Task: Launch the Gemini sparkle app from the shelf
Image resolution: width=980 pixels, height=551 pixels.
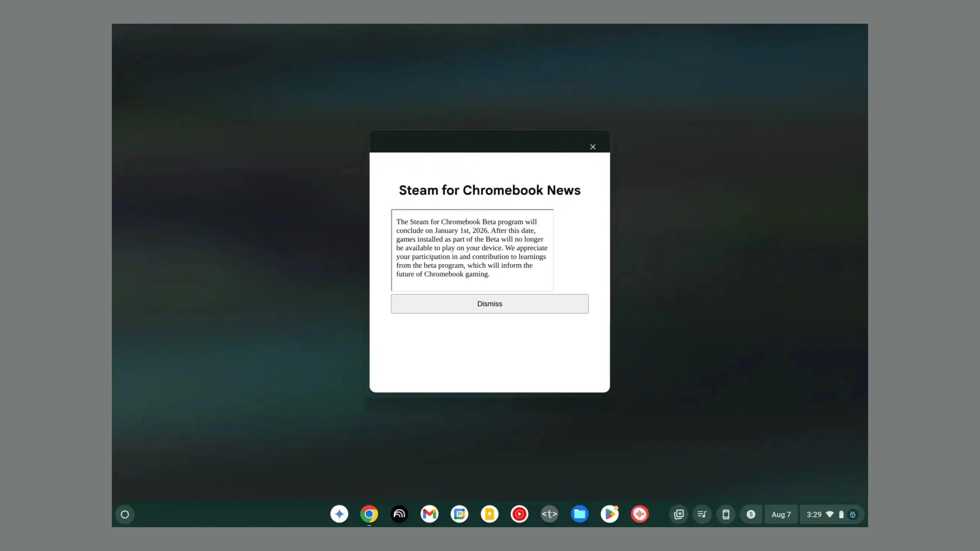Action: point(339,514)
